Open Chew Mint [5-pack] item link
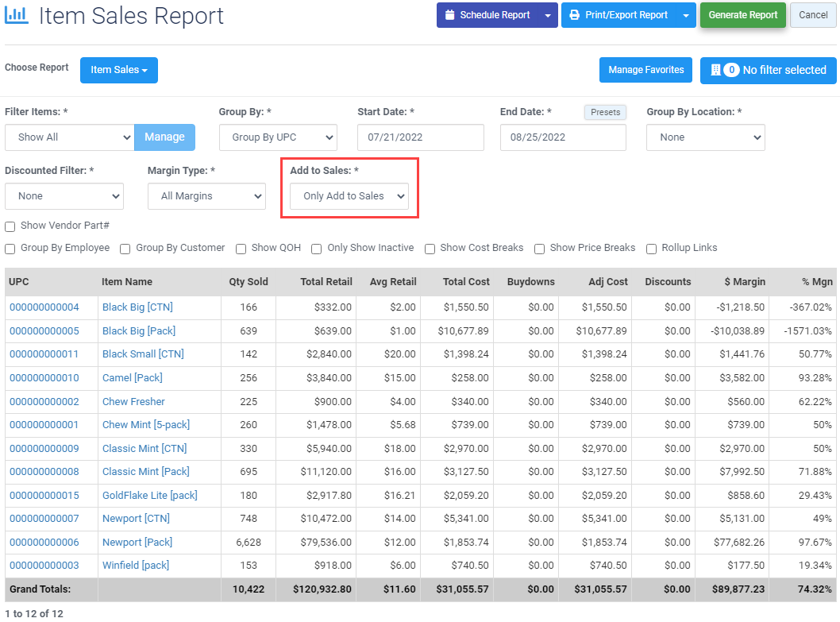This screenshot has width=840, height=622. click(146, 425)
